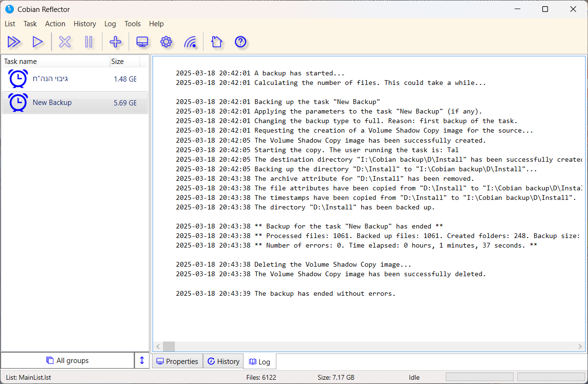Add a new task with plus icon

tap(115, 42)
